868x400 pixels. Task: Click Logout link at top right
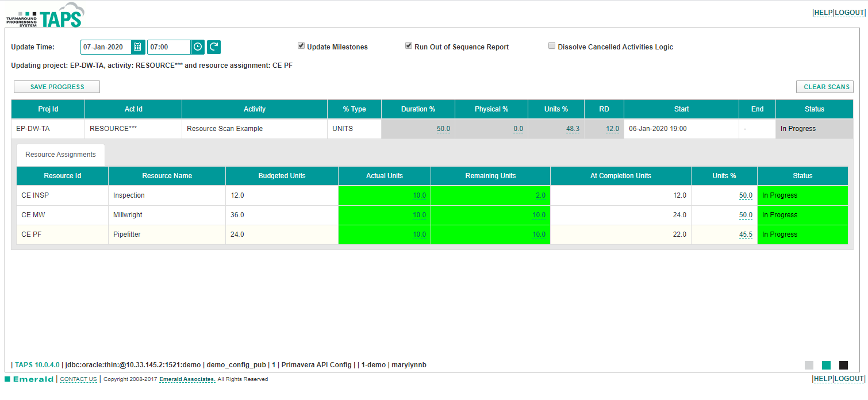[x=850, y=13]
